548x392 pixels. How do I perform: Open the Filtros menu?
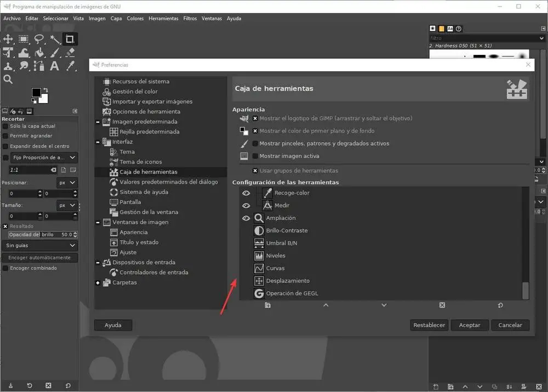(x=190, y=19)
